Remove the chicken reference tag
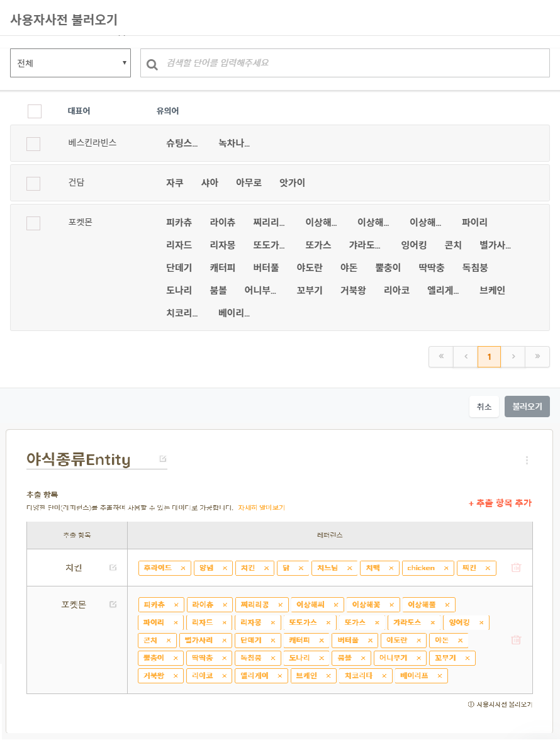 pos(446,568)
